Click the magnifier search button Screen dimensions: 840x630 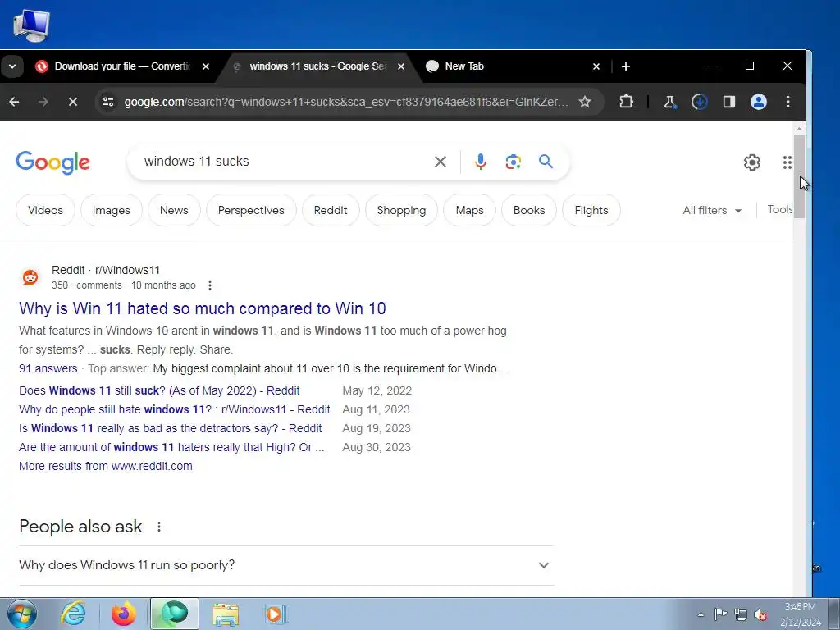tap(546, 162)
